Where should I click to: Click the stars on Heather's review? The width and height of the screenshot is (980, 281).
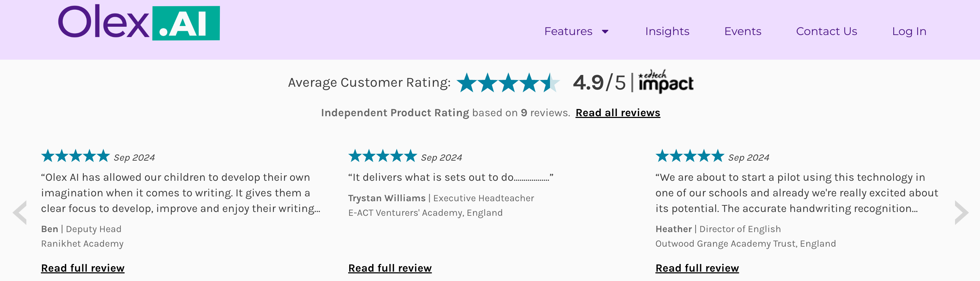click(x=689, y=156)
